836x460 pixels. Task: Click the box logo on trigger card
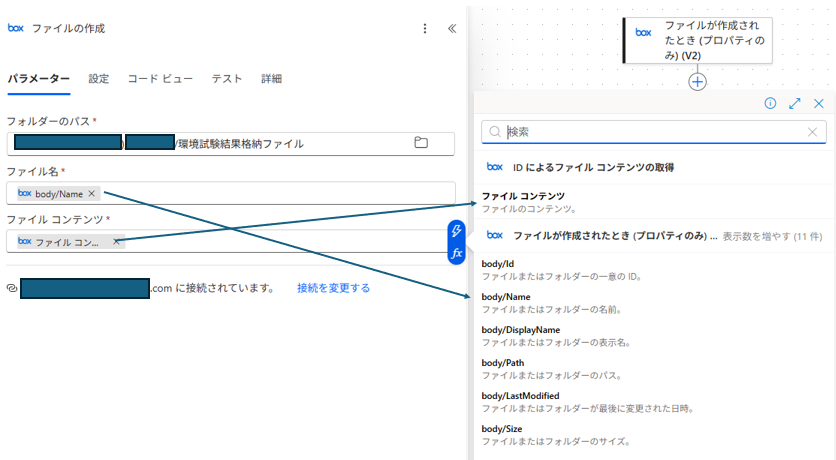pos(644,33)
